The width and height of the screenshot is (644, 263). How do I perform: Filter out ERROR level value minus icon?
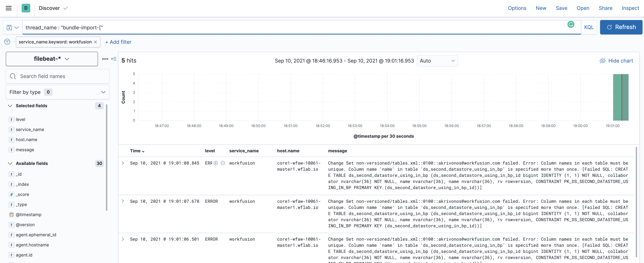[223, 163]
